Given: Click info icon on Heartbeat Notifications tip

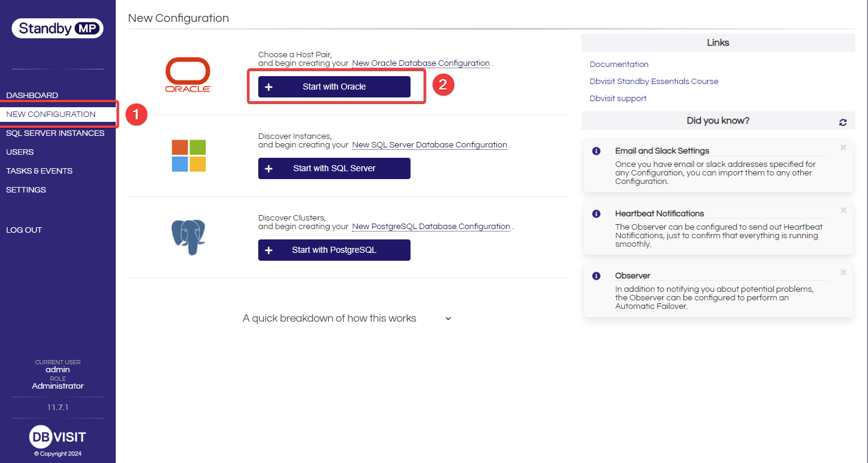Looking at the screenshot, I should tap(596, 214).
